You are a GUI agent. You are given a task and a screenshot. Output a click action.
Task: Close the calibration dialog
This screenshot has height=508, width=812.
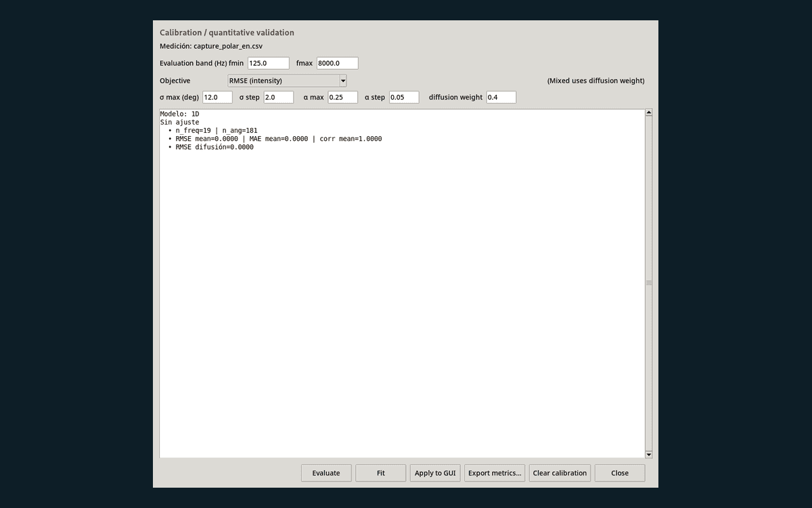point(620,473)
